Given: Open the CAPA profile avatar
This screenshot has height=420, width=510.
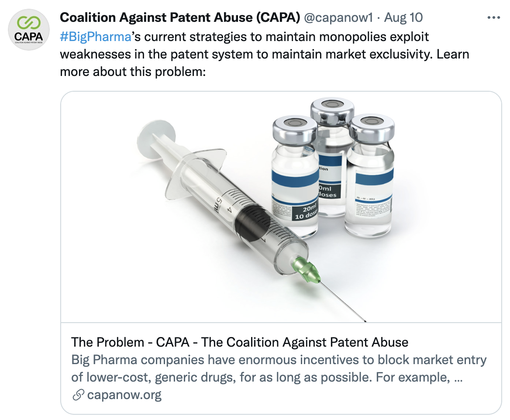Looking at the screenshot, I should pyautogui.click(x=29, y=30).
